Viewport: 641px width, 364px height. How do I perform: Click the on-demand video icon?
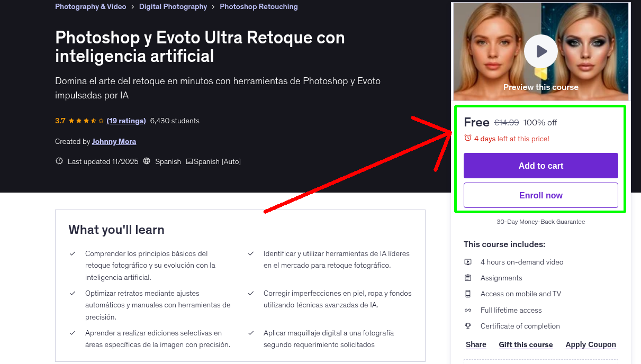point(468,262)
